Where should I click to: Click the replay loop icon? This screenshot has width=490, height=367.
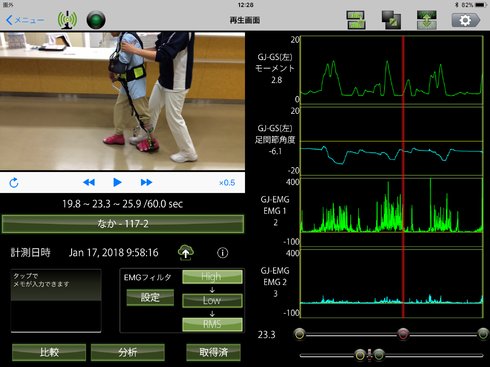pos(14,183)
